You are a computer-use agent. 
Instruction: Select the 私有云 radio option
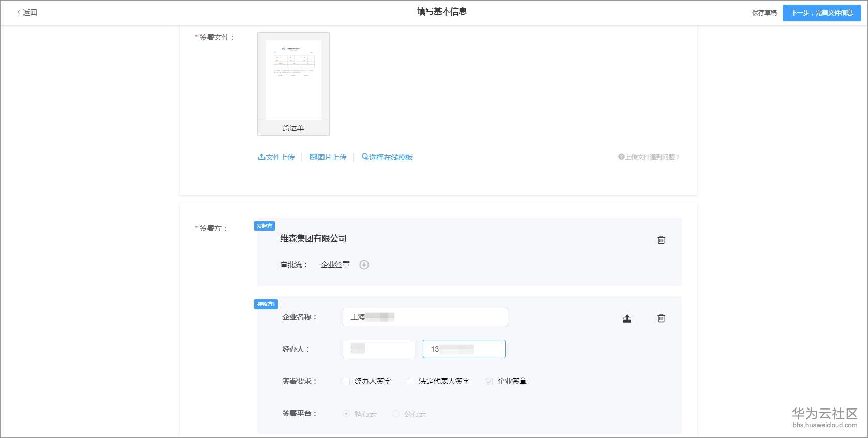346,414
